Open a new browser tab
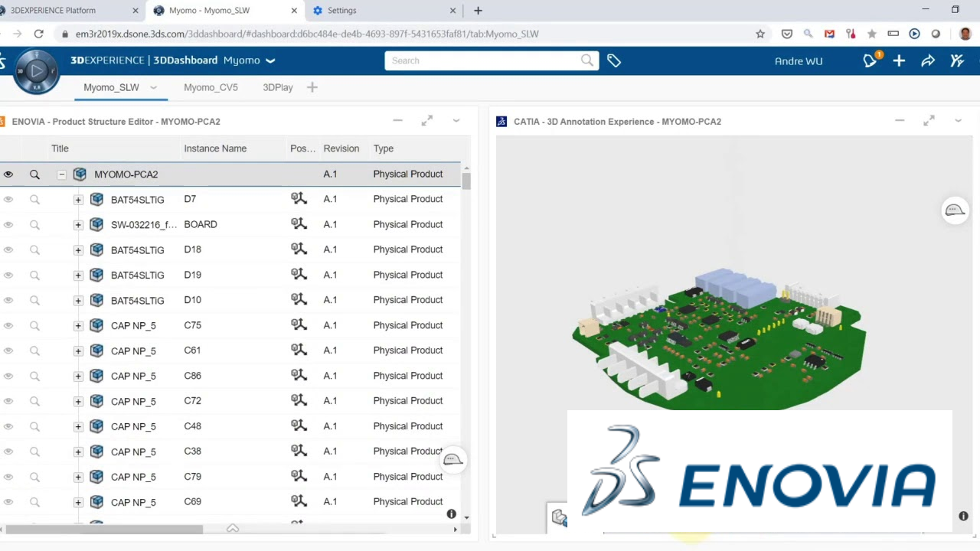The width and height of the screenshot is (980, 551). click(x=478, y=11)
